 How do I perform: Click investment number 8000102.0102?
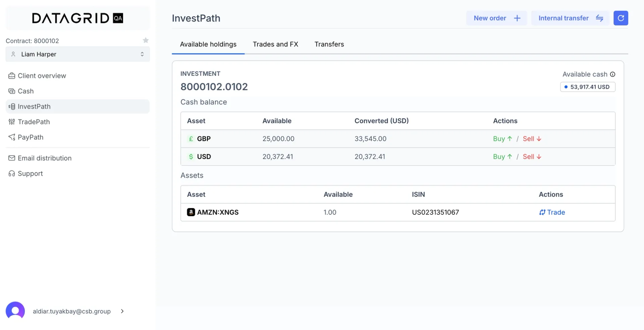tap(214, 87)
